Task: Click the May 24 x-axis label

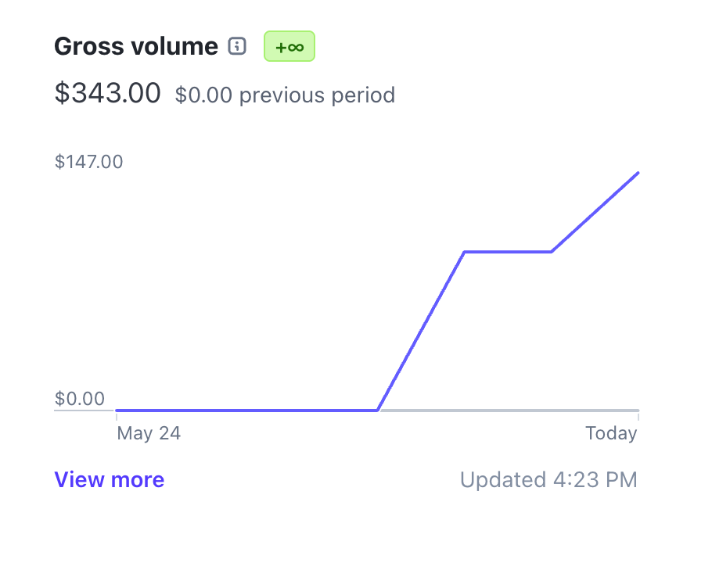Action: [x=149, y=433]
